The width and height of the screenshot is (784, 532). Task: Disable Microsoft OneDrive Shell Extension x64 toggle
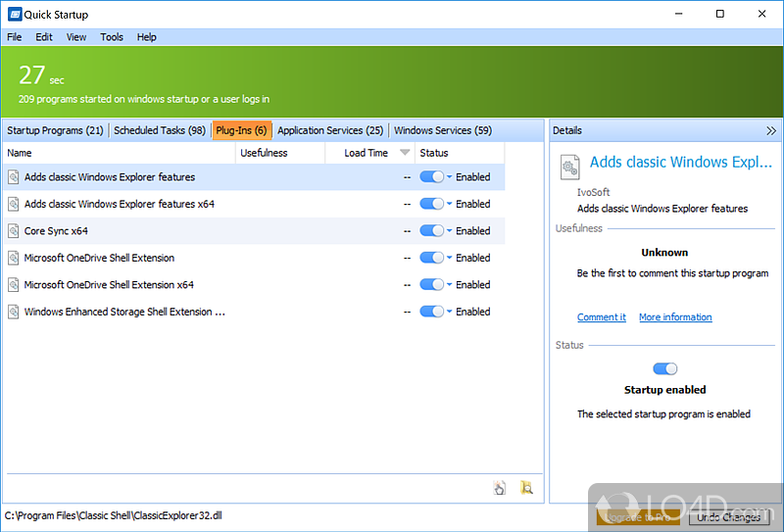coord(431,285)
